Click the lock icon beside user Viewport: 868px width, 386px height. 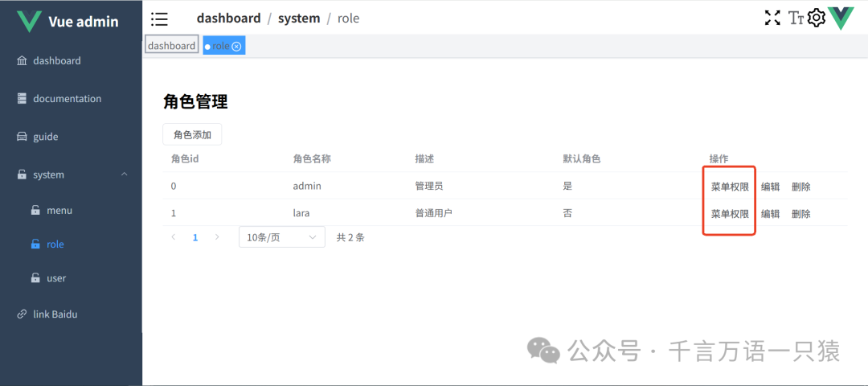35,278
